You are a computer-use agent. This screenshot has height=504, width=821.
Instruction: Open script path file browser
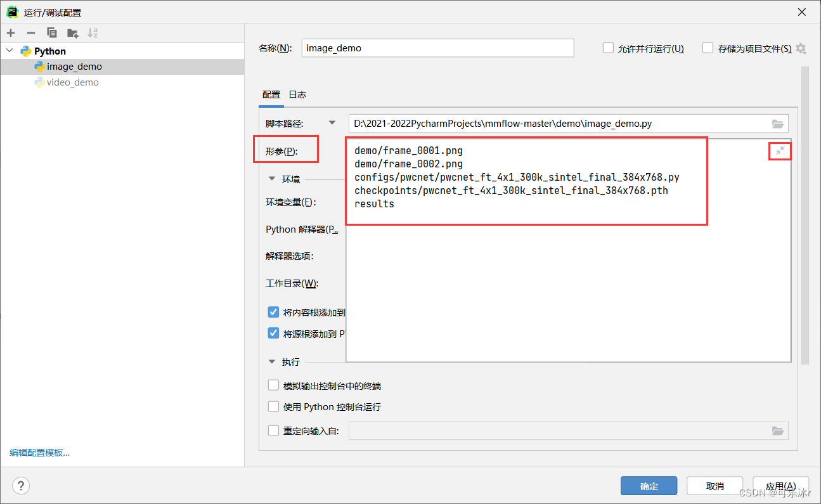[778, 123]
